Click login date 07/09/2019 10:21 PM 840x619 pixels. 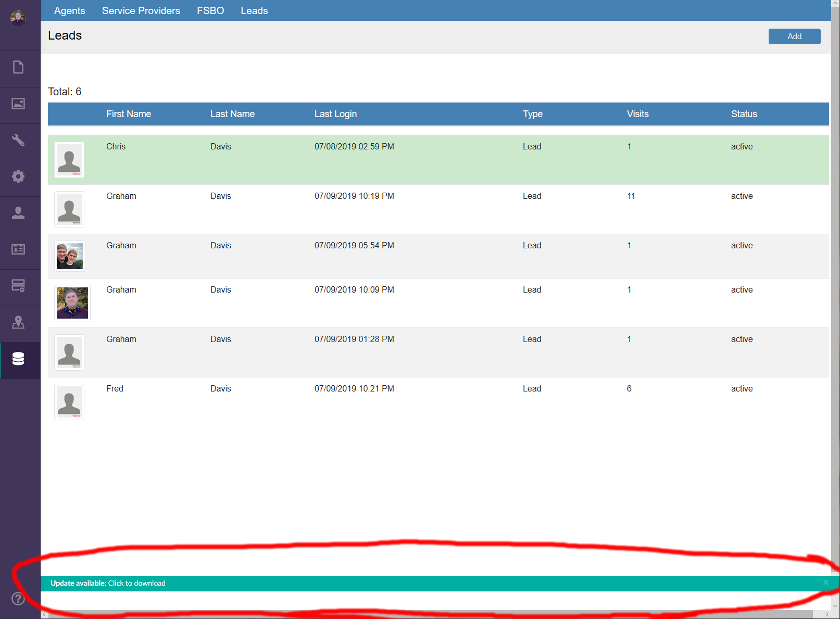click(354, 388)
